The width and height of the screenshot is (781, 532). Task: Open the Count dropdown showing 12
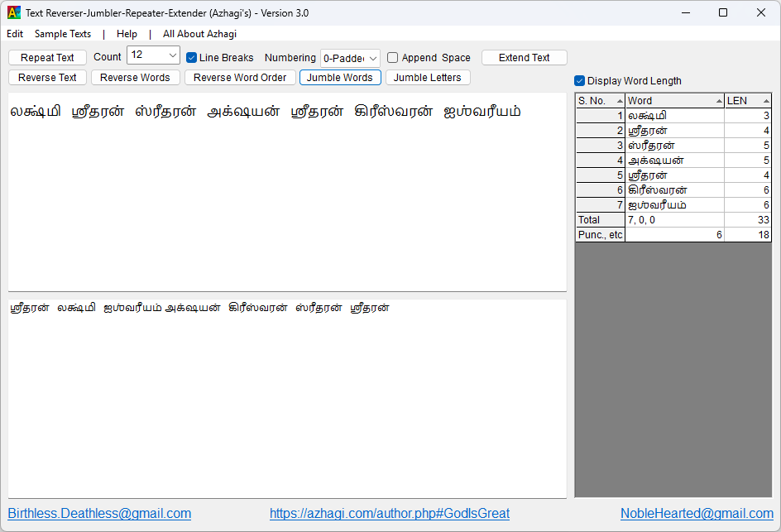click(153, 55)
